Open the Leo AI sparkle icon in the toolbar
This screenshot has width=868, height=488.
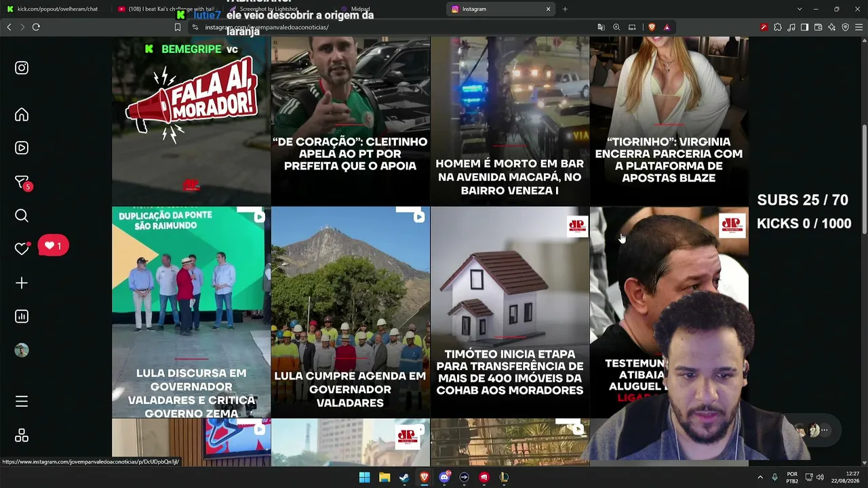click(x=831, y=27)
